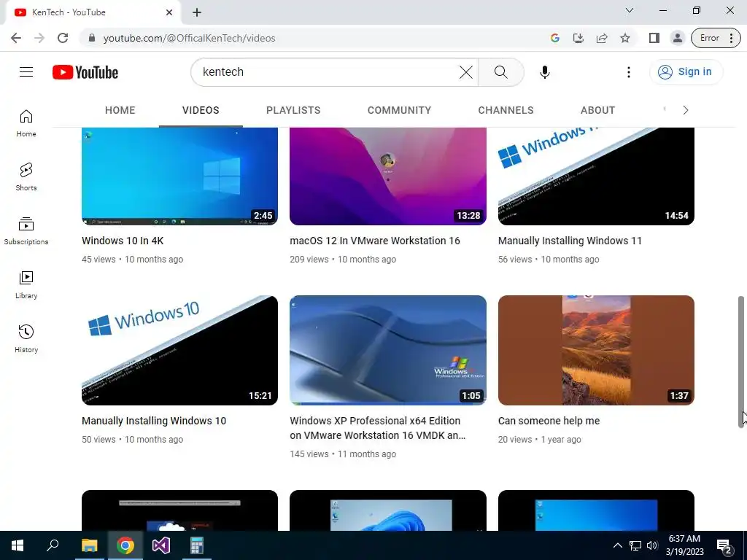Screen dimensions: 747x560
Task: Select the VIDEOS channel tab
Action: coord(201,110)
